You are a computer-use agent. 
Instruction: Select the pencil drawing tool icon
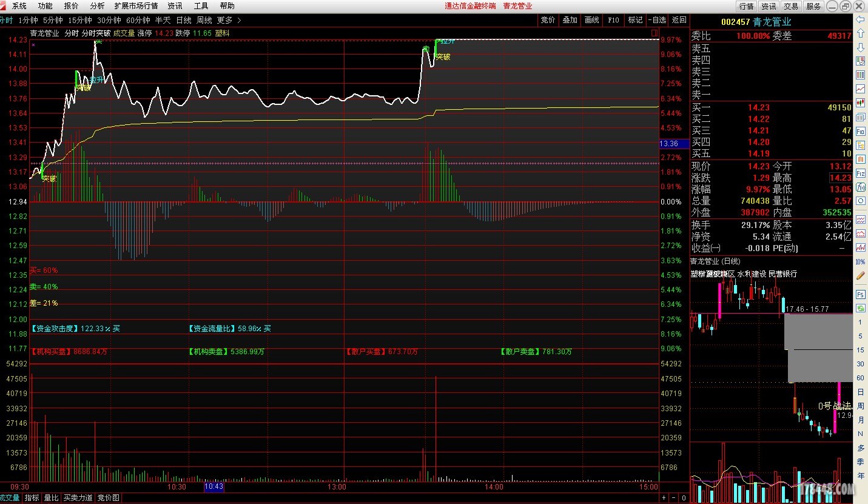[x=860, y=275]
